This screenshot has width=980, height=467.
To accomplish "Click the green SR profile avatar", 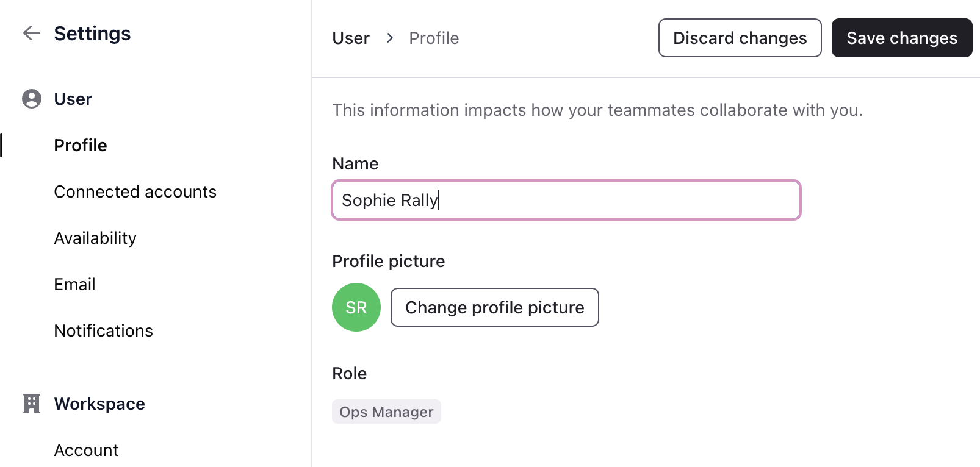I will pos(356,307).
